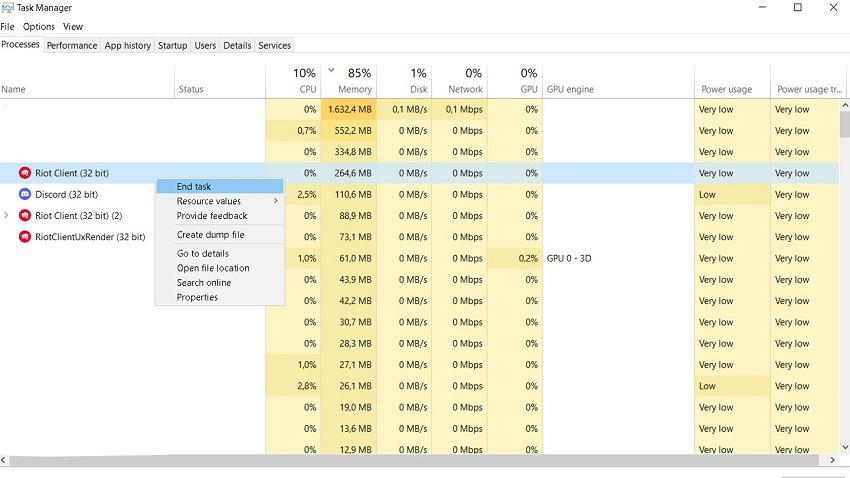Open the Startup tab
Image resolution: width=850 pixels, height=478 pixels.
coord(172,46)
